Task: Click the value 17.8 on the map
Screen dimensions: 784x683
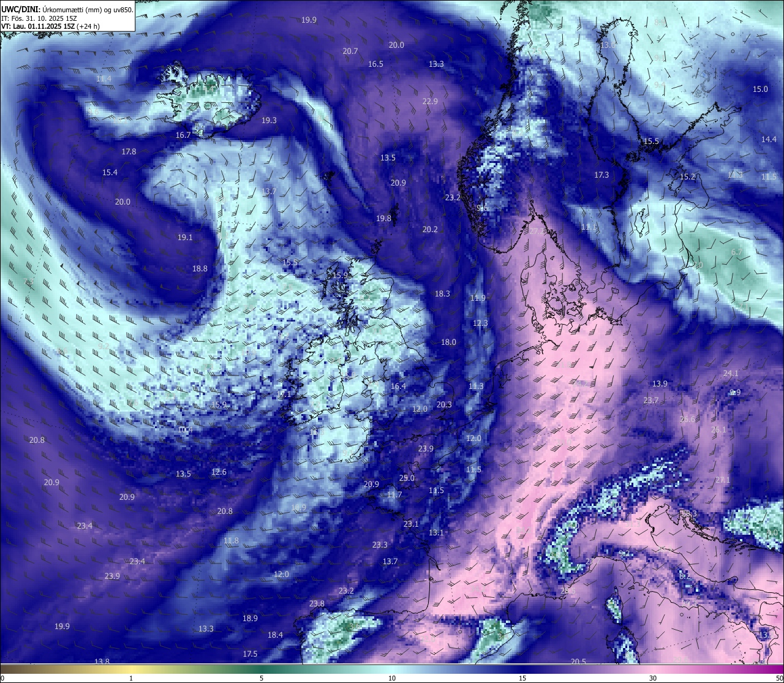Action: [129, 152]
